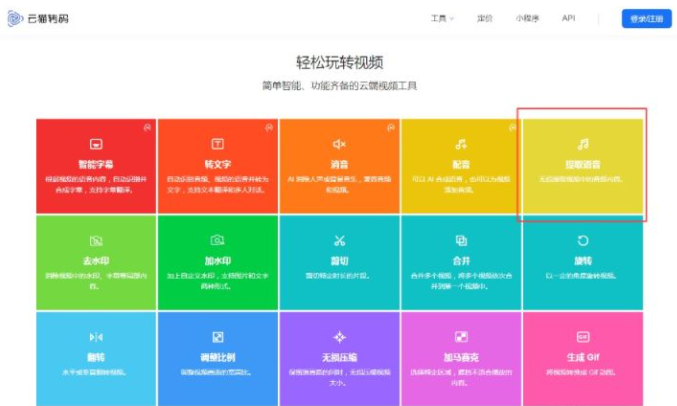Open the API link in navigation
Image resolution: width=677 pixels, height=406 pixels.
point(568,18)
